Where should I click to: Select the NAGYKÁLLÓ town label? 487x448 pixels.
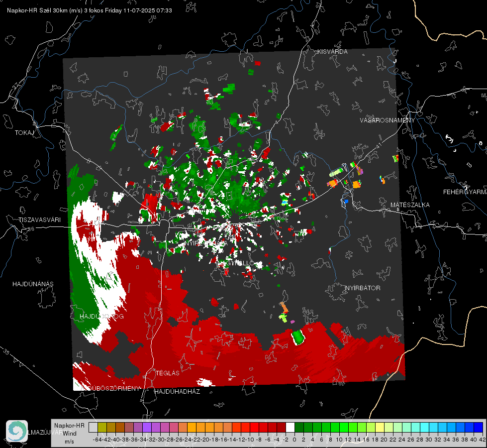[x=235, y=263]
